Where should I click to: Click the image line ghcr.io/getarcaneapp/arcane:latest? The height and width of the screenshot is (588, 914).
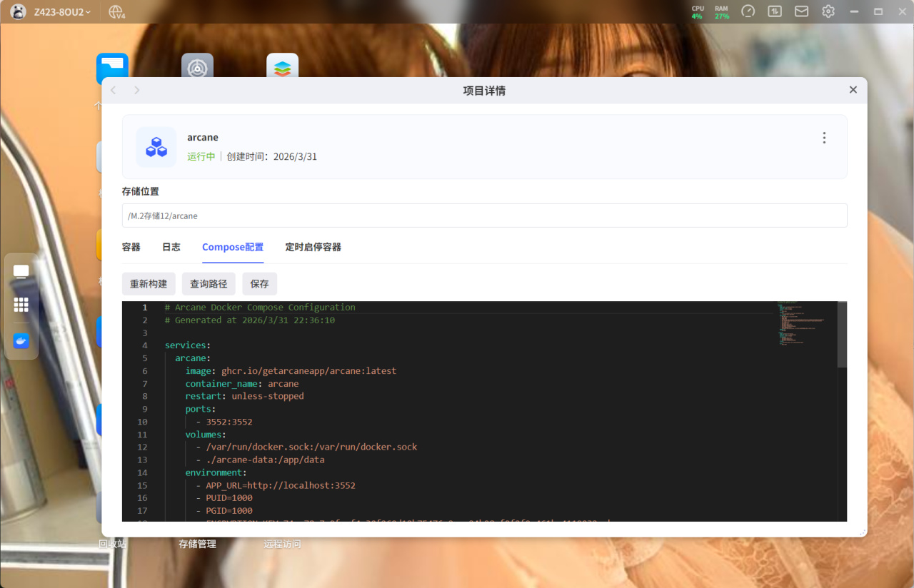point(291,371)
